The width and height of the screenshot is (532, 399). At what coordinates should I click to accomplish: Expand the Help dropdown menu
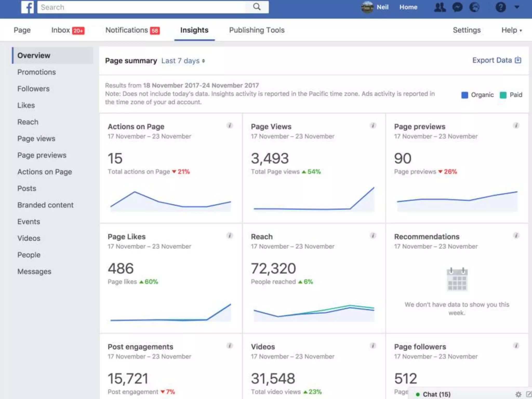point(511,30)
